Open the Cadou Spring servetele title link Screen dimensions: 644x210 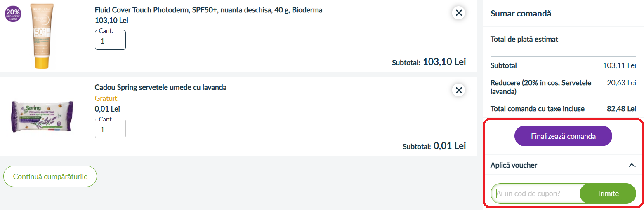pyautogui.click(x=160, y=87)
